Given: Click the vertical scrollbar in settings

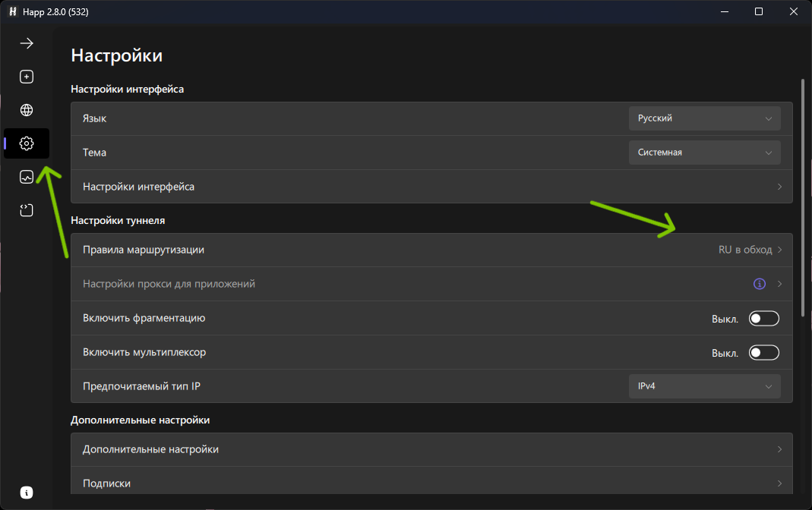Looking at the screenshot, I should (x=802, y=197).
